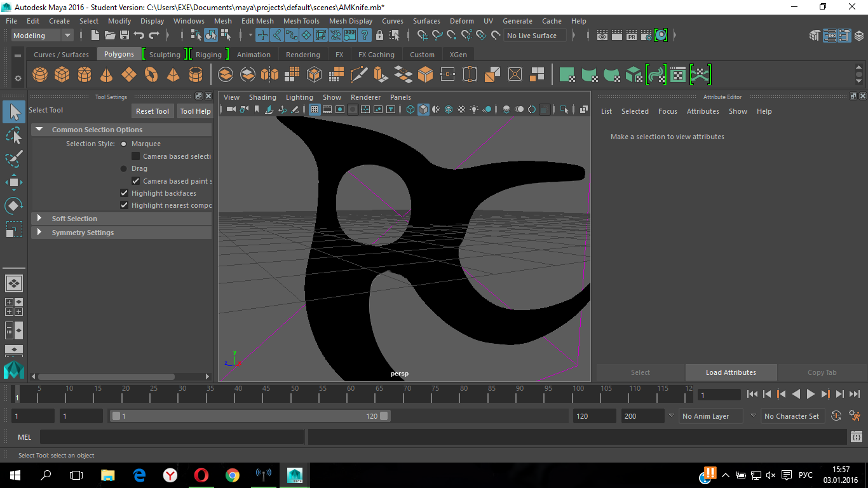Click the Open scene folder icon

(x=110, y=36)
